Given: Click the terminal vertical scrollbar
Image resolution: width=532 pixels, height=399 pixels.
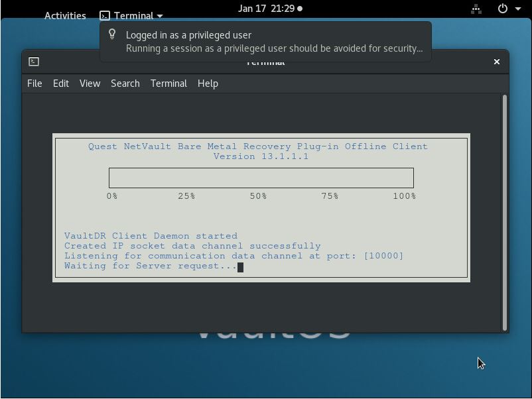Looking at the screenshot, I should (x=505, y=213).
